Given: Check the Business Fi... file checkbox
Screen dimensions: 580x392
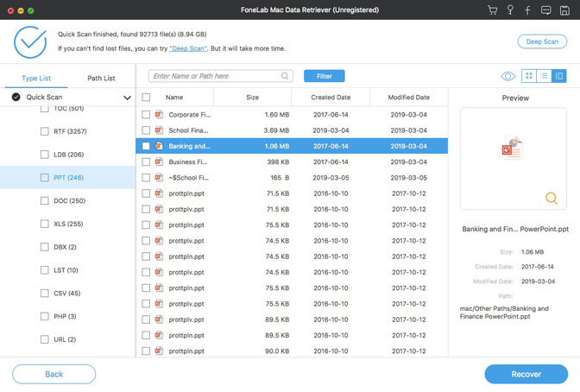Looking at the screenshot, I should [146, 161].
